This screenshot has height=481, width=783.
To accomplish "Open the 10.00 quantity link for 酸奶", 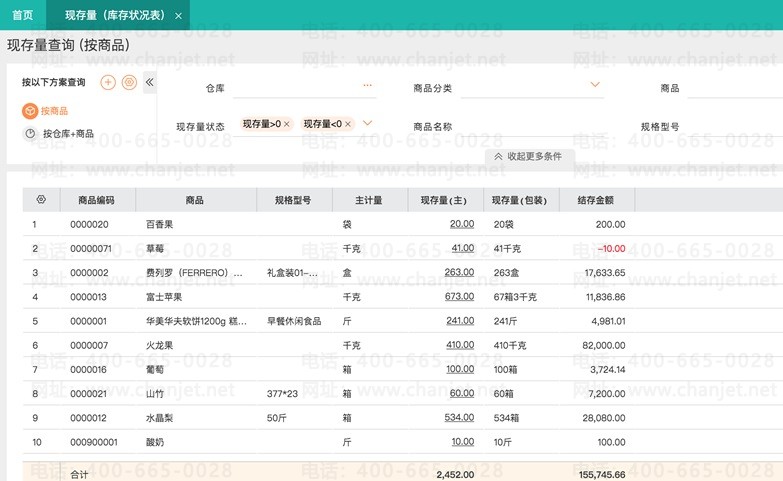I will pyautogui.click(x=463, y=442).
